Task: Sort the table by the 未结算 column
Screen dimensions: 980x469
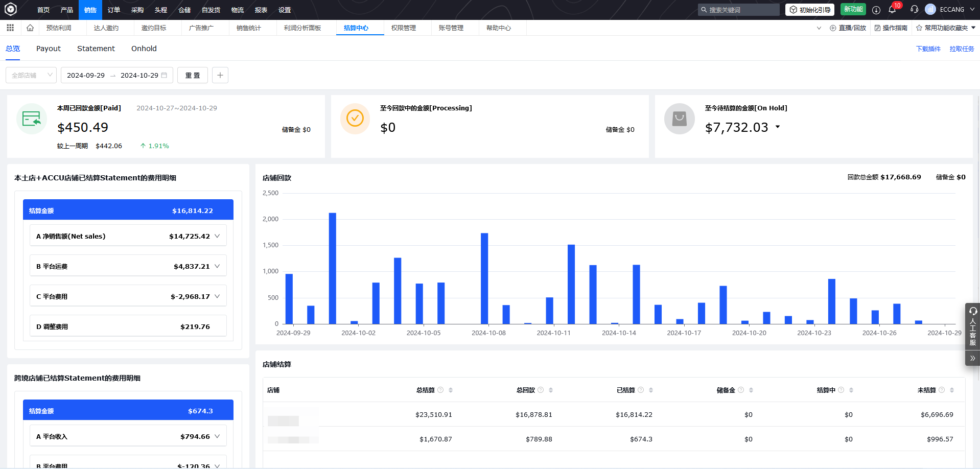Action: pyautogui.click(x=952, y=390)
